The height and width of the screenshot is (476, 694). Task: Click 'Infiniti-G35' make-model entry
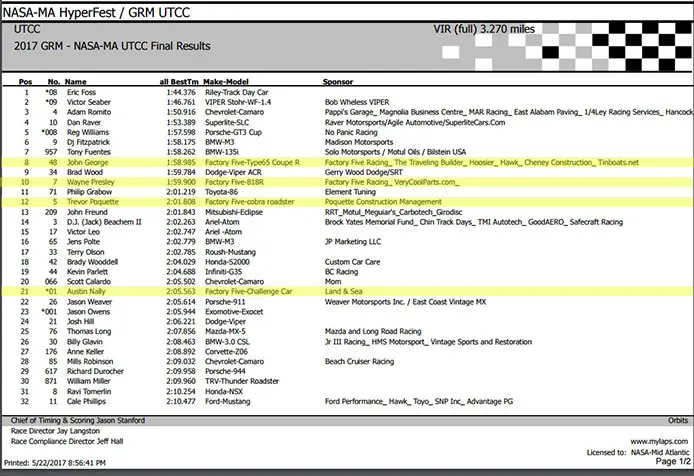(x=224, y=271)
